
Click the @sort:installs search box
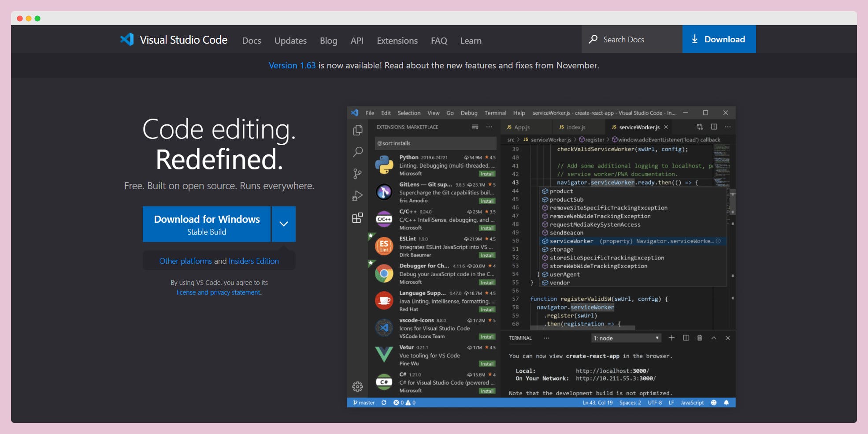pyautogui.click(x=435, y=143)
